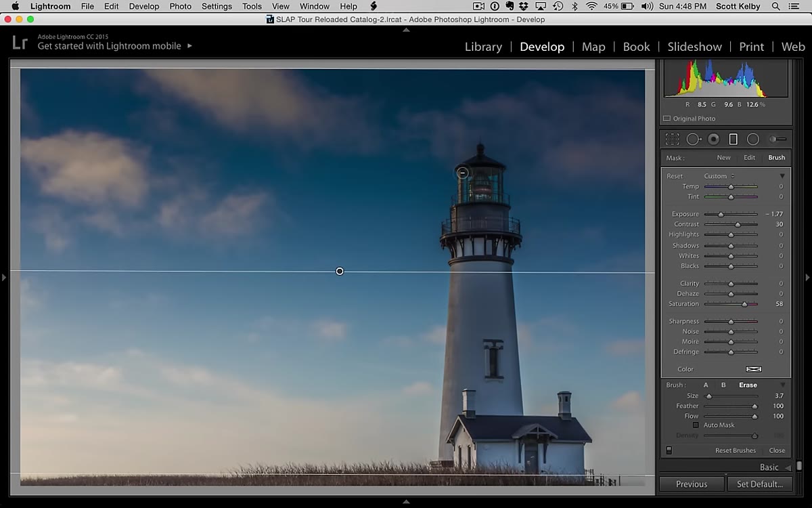
Task: Switch to the Slideshow module
Action: [694, 47]
